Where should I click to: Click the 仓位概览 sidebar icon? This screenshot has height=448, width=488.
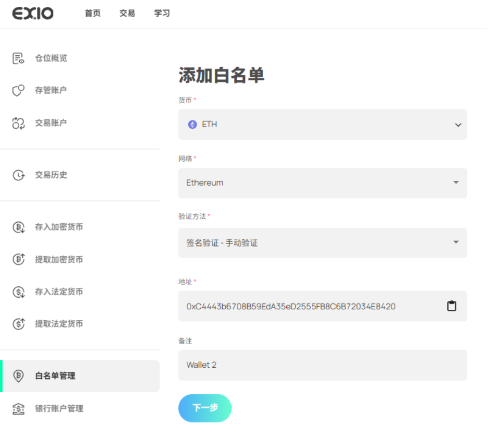pos(18,58)
